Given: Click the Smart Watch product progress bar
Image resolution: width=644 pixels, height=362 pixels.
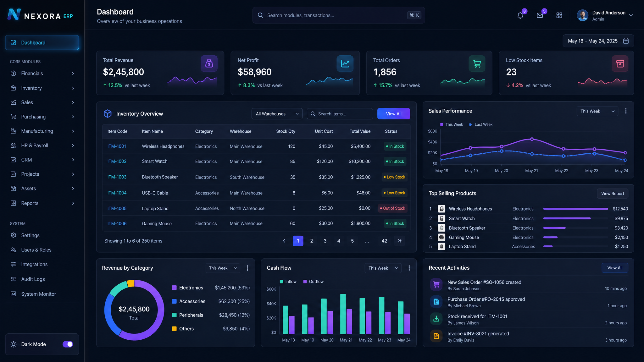Looking at the screenshot, I should click(575, 218).
